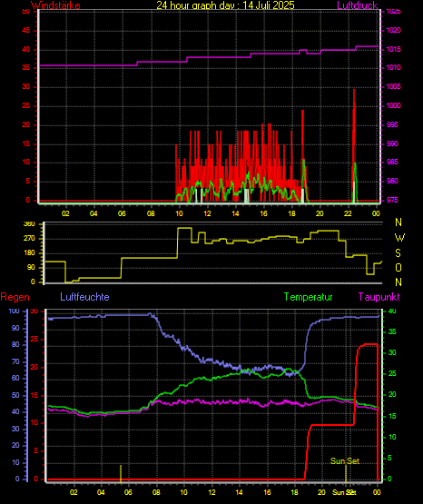The width and height of the screenshot is (423, 504).
Task: Click the 12 hour tick on wind graph
Action: tap(207, 213)
